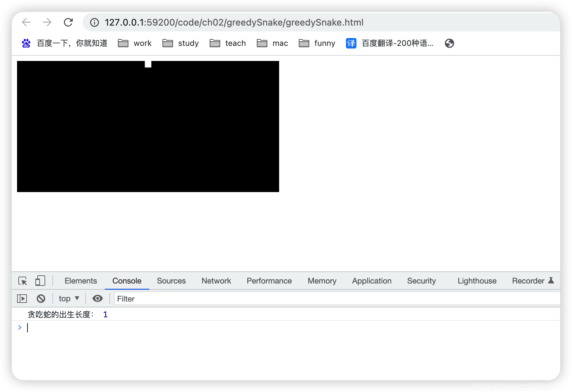Show the console sidebar
This screenshot has height=392, width=572.
tap(22, 299)
